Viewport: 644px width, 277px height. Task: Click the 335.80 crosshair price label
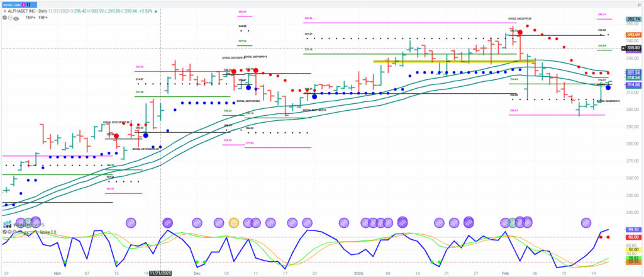tap(631, 47)
